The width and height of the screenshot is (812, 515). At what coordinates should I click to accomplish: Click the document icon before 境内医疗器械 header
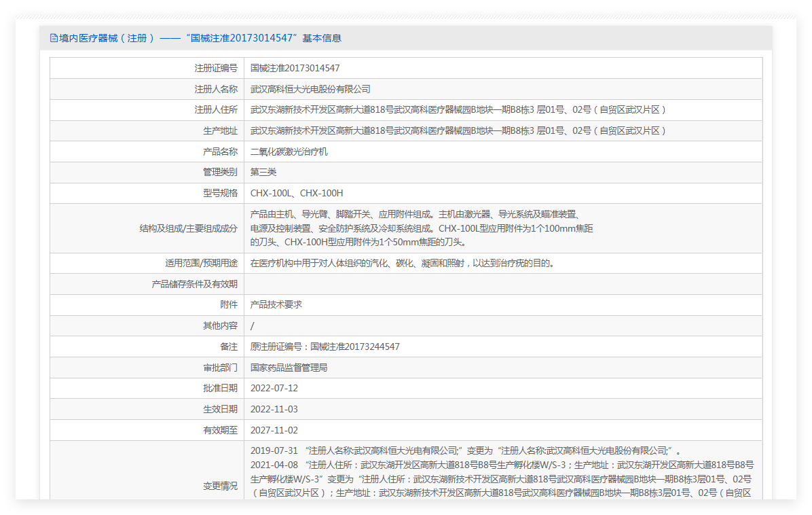(54, 38)
